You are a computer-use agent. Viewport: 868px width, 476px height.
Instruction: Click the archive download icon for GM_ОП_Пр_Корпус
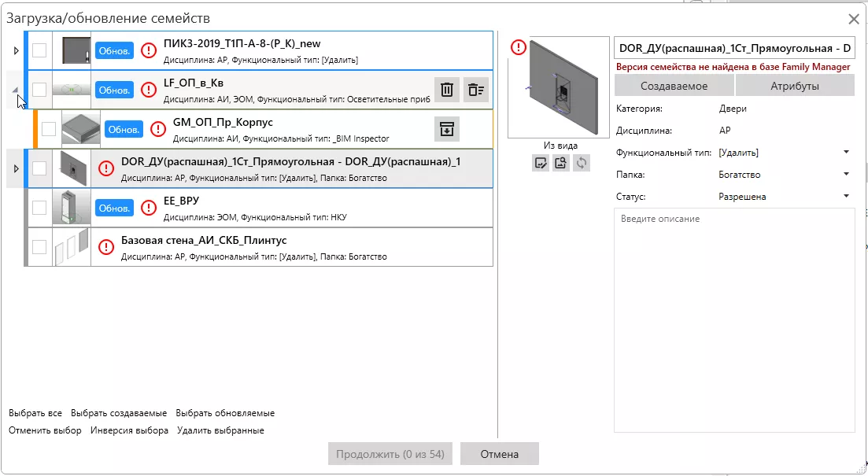[x=446, y=130]
